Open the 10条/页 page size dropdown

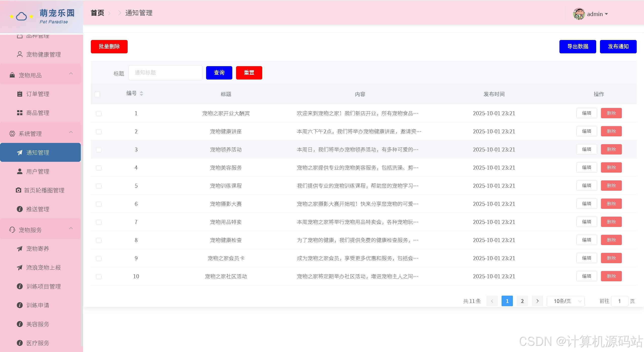pos(566,301)
